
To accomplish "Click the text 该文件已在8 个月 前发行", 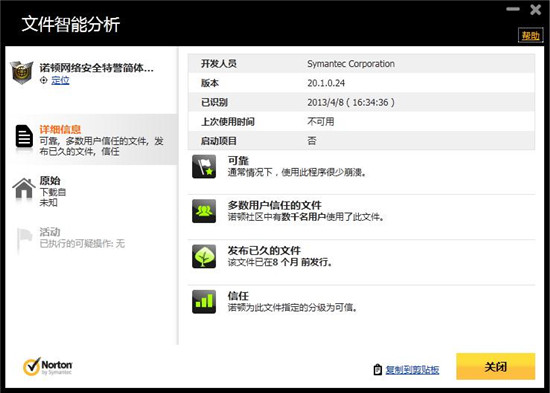I will click(x=280, y=262).
